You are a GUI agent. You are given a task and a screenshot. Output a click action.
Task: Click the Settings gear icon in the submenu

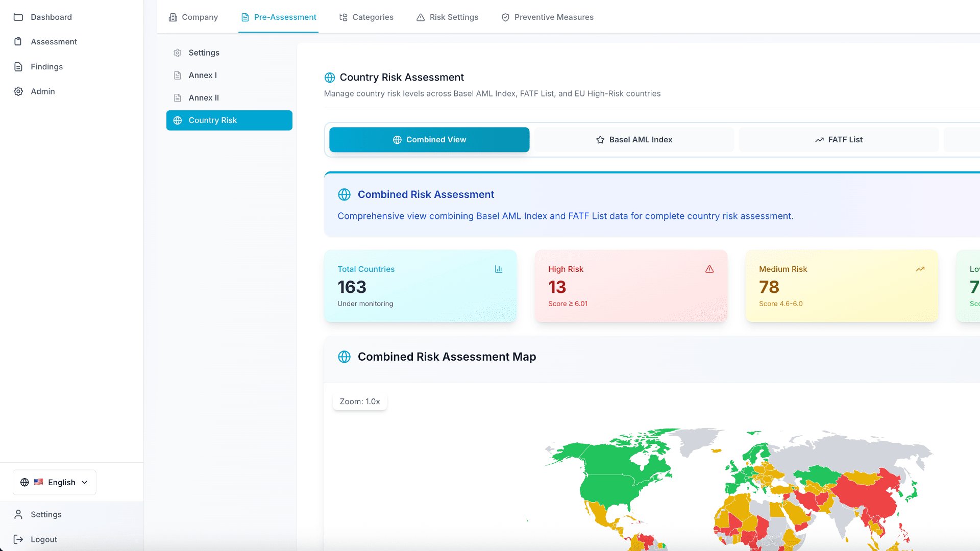178,53
